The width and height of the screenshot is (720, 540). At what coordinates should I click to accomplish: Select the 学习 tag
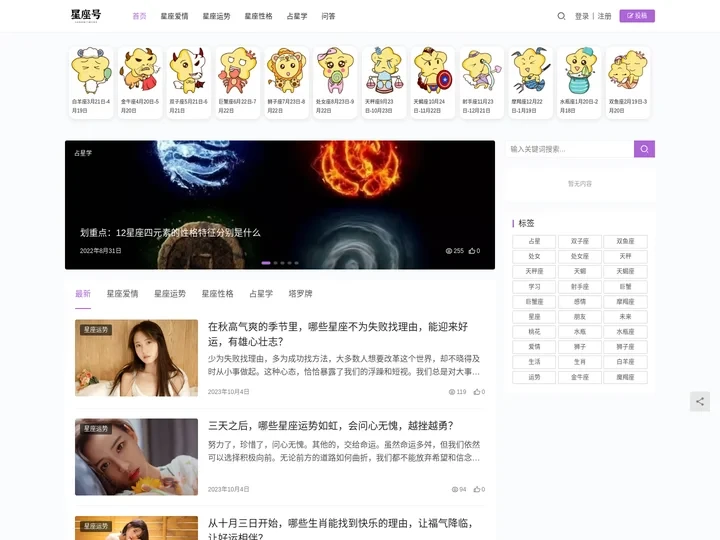tap(534, 287)
